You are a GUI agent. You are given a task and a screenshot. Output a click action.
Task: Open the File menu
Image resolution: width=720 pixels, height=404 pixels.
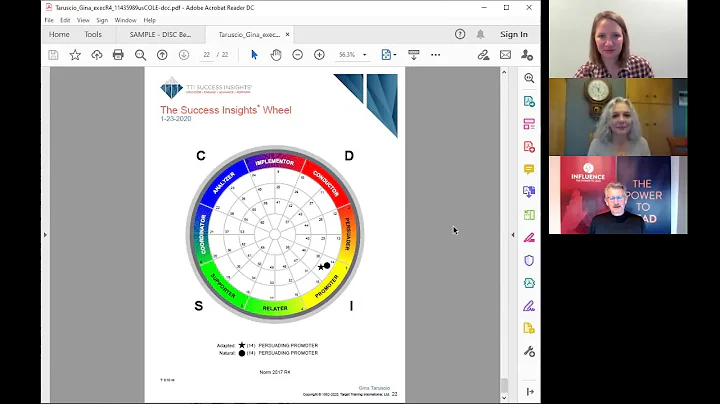[x=49, y=20]
